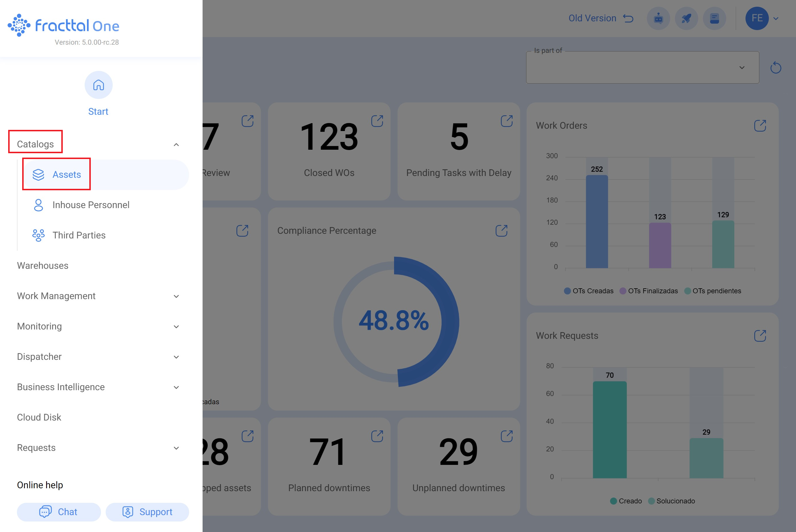The width and height of the screenshot is (796, 532).
Task: Open stopped assets card link icon
Action: click(247, 436)
